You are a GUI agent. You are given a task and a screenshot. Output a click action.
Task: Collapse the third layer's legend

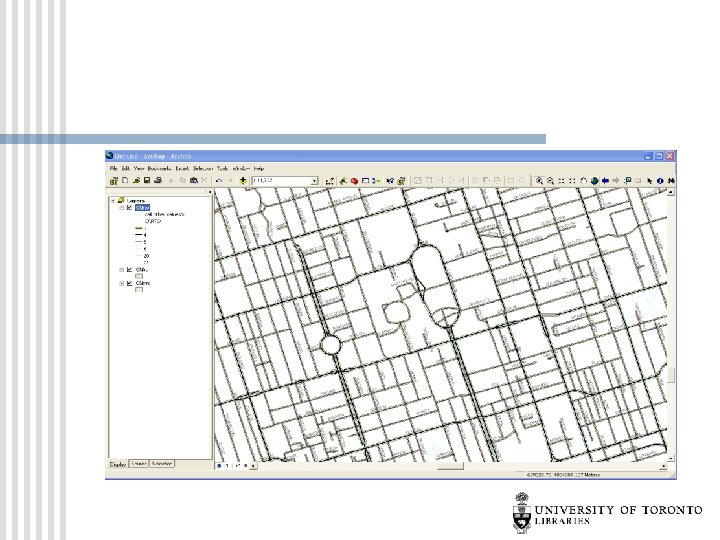[122, 283]
